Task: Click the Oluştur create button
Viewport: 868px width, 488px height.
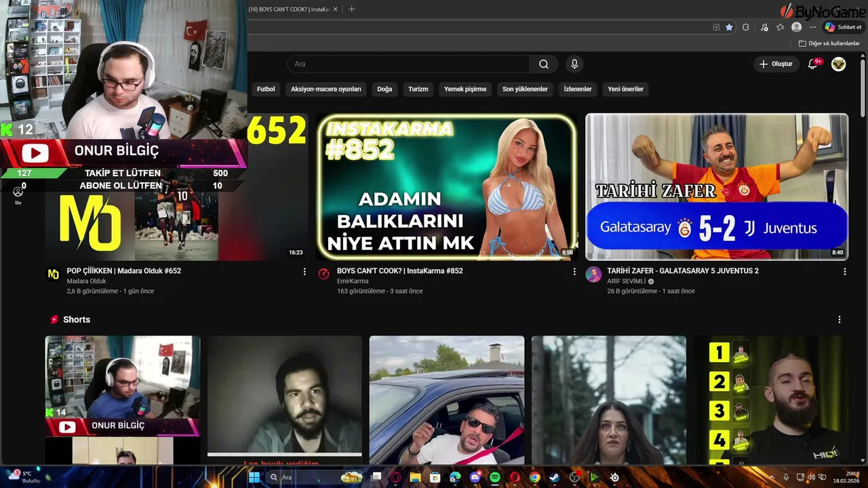Action: pyautogui.click(x=776, y=64)
